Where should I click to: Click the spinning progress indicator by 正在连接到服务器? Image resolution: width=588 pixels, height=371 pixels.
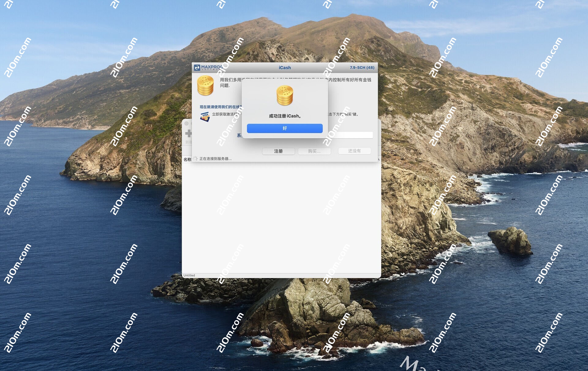(x=195, y=158)
